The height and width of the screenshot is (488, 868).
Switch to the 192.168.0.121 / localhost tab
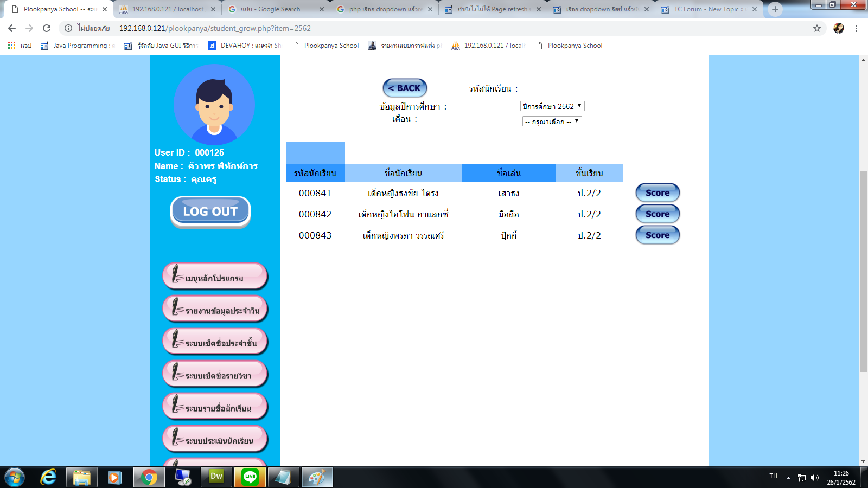[x=168, y=9]
